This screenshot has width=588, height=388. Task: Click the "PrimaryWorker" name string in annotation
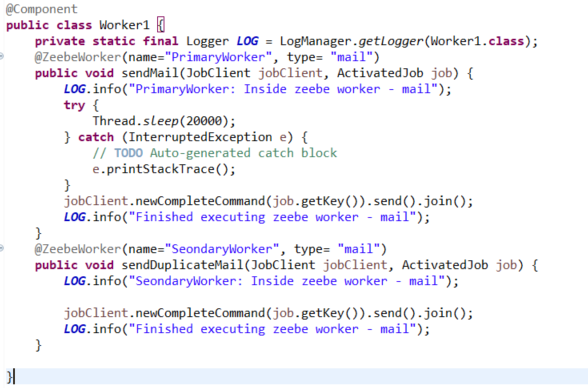coord(219,57)
